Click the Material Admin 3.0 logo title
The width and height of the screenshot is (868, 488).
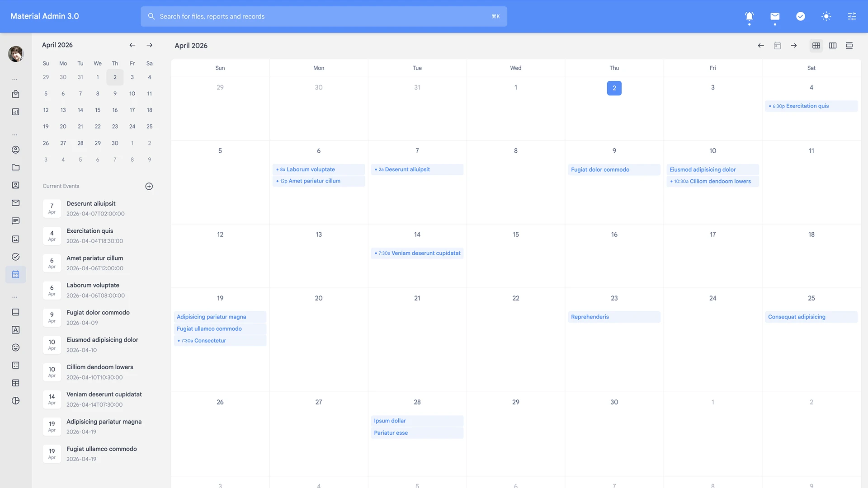pyautogui.click(x=45, y=16)
